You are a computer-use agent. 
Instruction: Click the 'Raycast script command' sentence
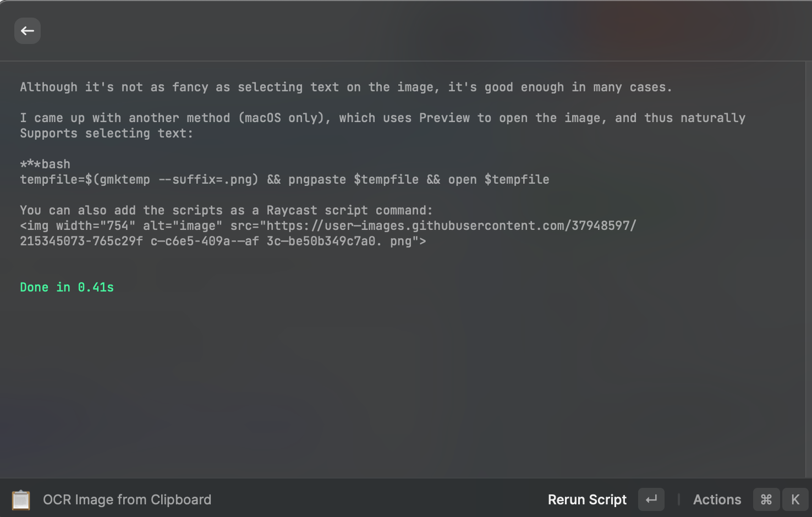[x=226, y=210]
